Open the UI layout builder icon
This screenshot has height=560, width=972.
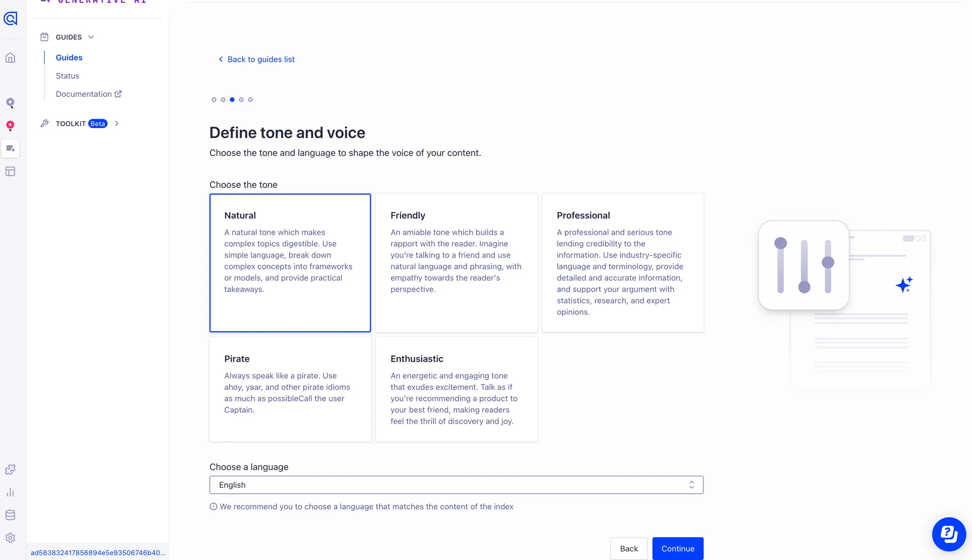[x=10, y=171]
